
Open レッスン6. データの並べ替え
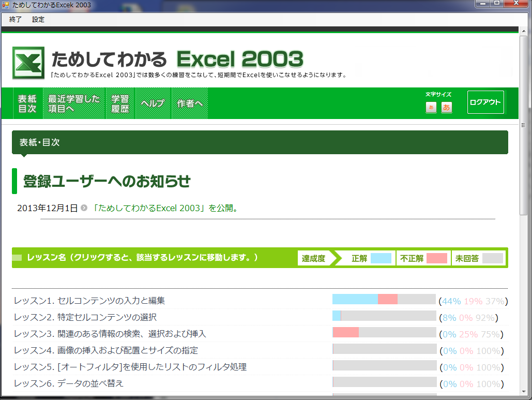pos(69,384)
